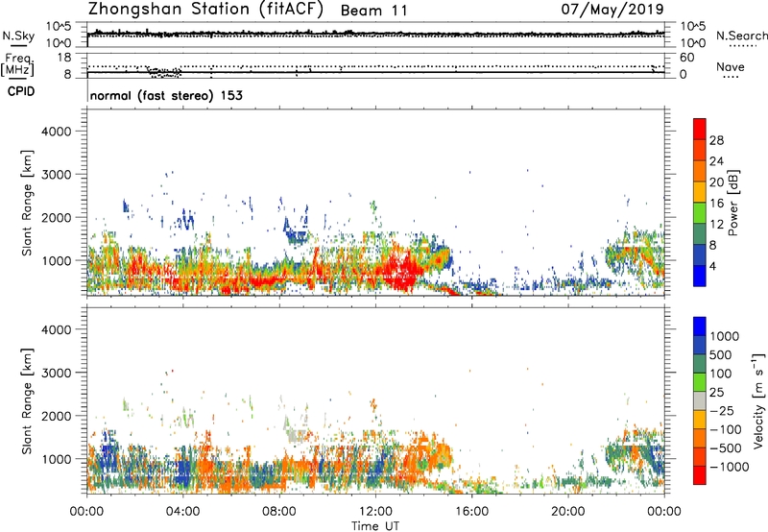The height and width of the screenshot is (532, 768).
Task: Click the 'Velocity [m s-1]' color bar label
Action: coord(758,400)
